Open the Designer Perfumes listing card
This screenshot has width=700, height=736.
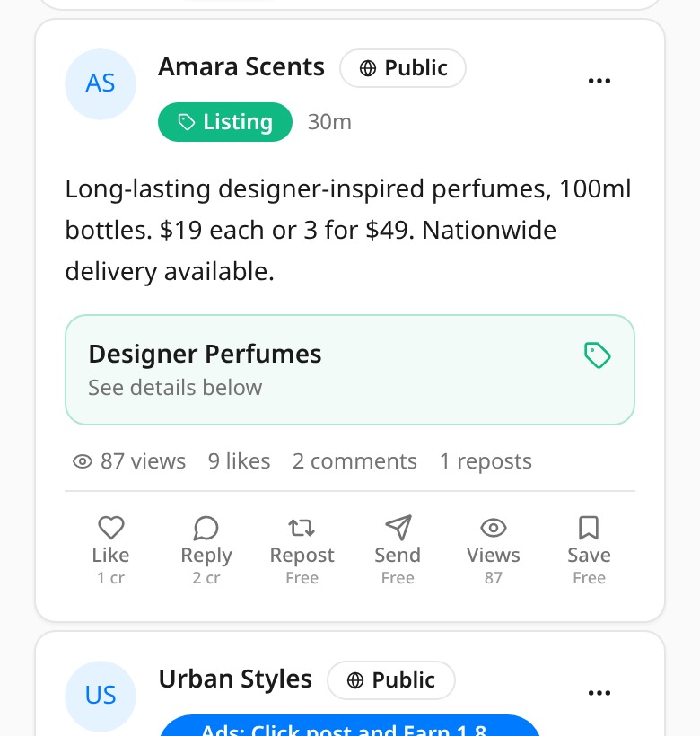pyautogui.click(x=350, y=370)
